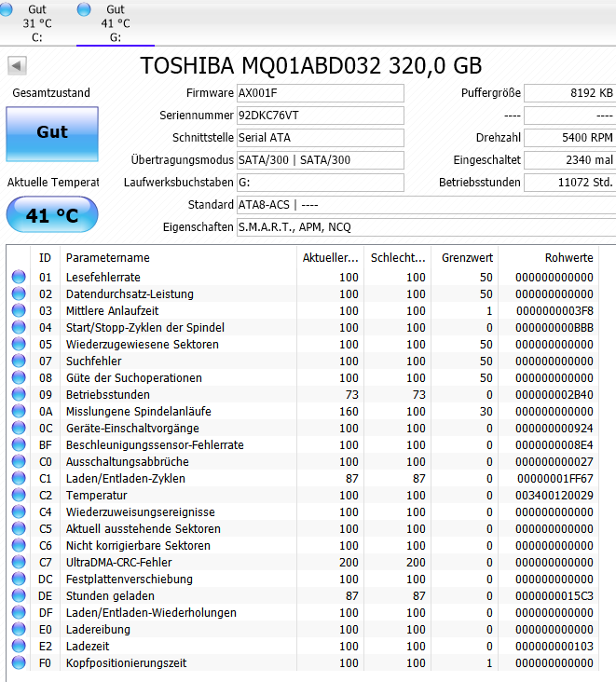Select the UltraDMA-CRC-Fehler parameter name
The image size is (616, 682).
click(118, 563)
